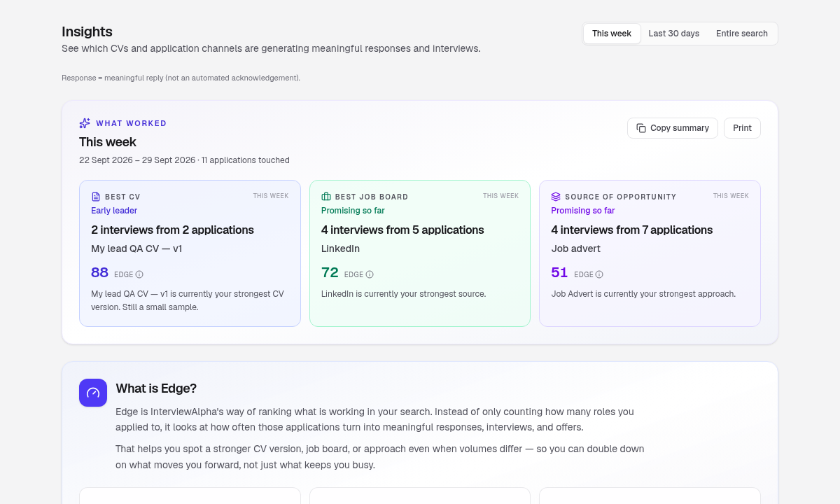
Task: Open Edge info icon beside score 72
Action: click(x=370, y=274)
